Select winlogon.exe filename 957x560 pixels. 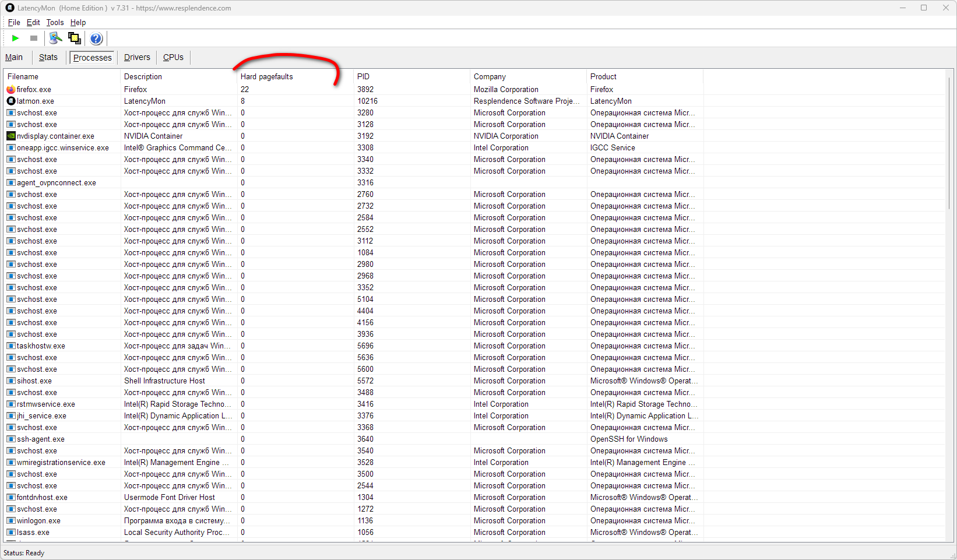coord(38,521)
